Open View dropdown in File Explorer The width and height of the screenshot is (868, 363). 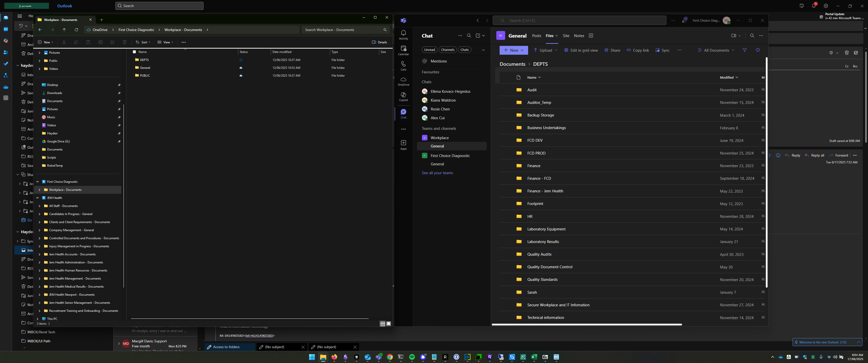tap(165, 42)
